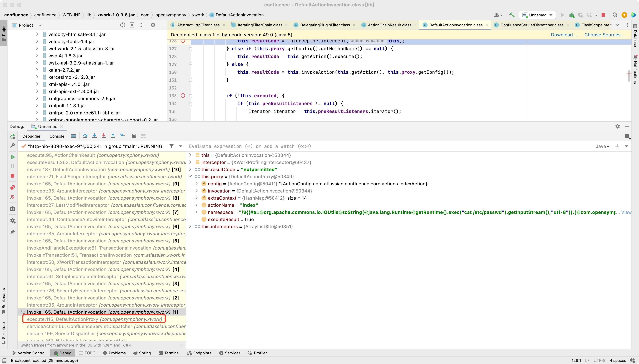Open Unnamed run configuration dropdown

537,15
